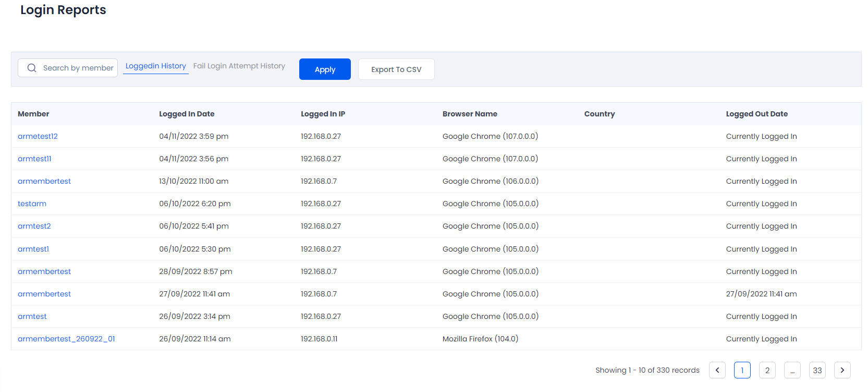Go to next page arrow
Viewport: 868px width, 392px height.
842,370
